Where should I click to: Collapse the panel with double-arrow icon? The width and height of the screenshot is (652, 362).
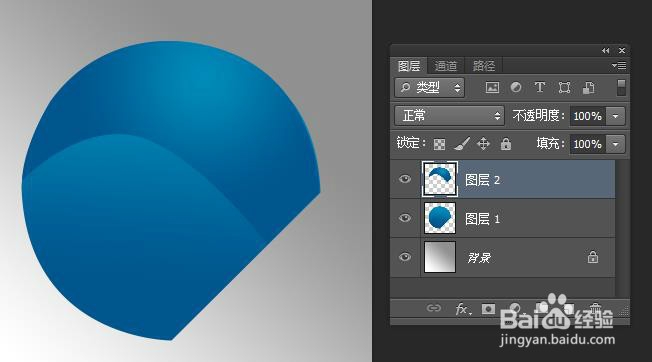[605, 50]
